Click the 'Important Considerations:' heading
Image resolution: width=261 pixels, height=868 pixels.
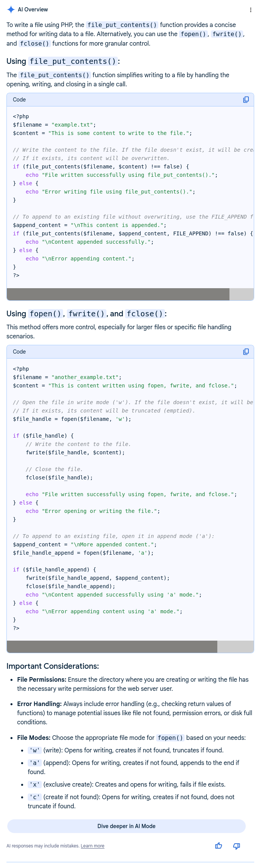point(53,666)
